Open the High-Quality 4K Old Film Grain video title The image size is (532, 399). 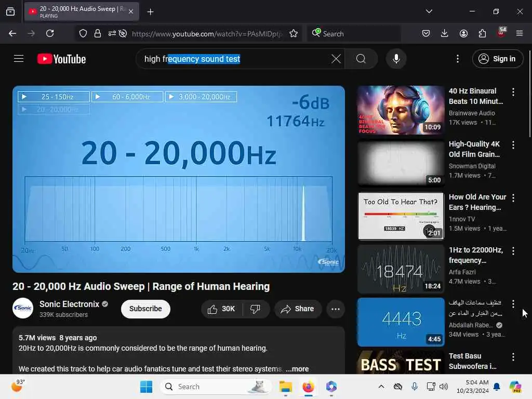tap(474, 149)
